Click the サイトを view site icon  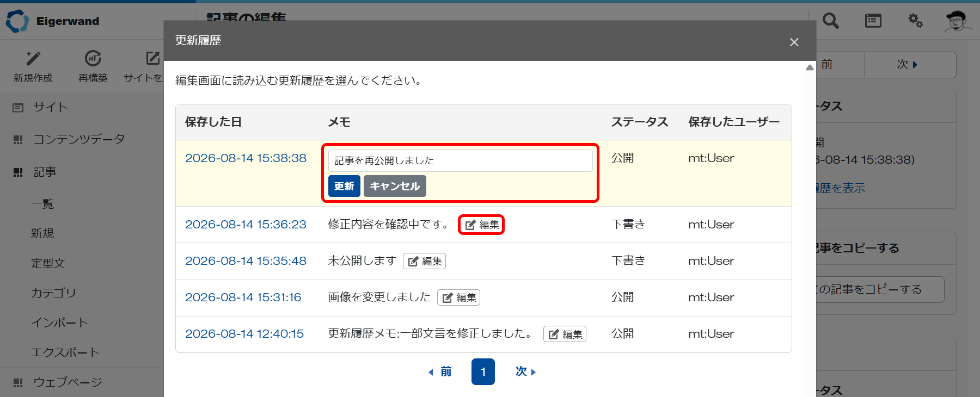point(152,58)
